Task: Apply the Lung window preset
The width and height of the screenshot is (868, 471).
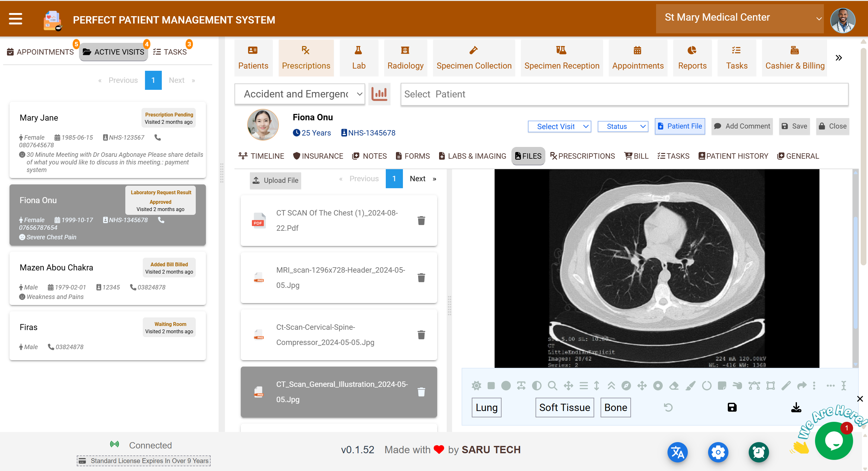Action: pos(486,407)
